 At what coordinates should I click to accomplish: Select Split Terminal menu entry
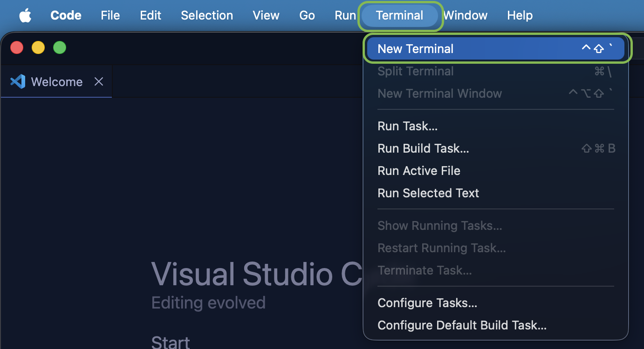tap(496, 71)
